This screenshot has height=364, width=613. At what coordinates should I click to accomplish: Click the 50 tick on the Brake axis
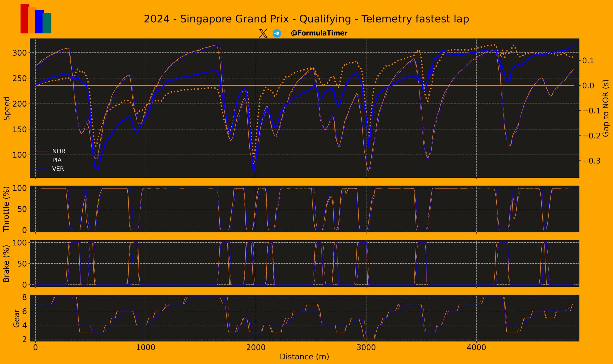click(22, 264)
